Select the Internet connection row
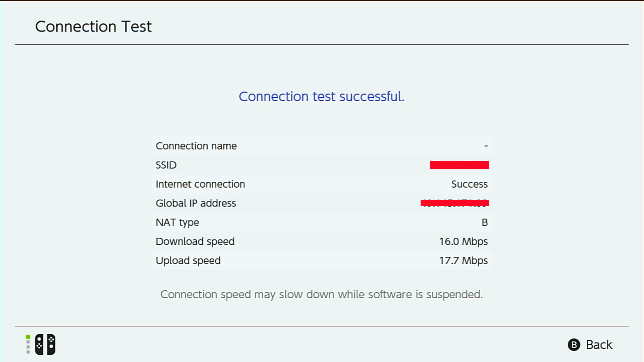This screenshot has height=362, width=644. 321,184
